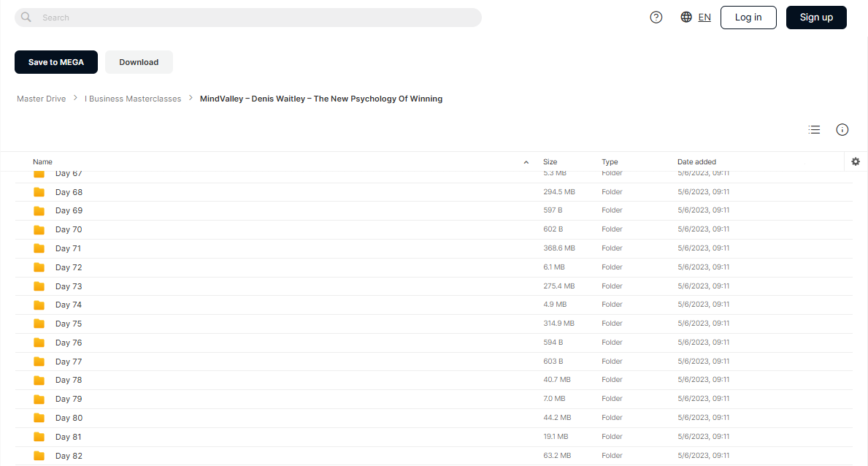The width and height of the screenshot is (868, 466).
Task: Click the Day 75 folder icon
Action: pos(39,324)
